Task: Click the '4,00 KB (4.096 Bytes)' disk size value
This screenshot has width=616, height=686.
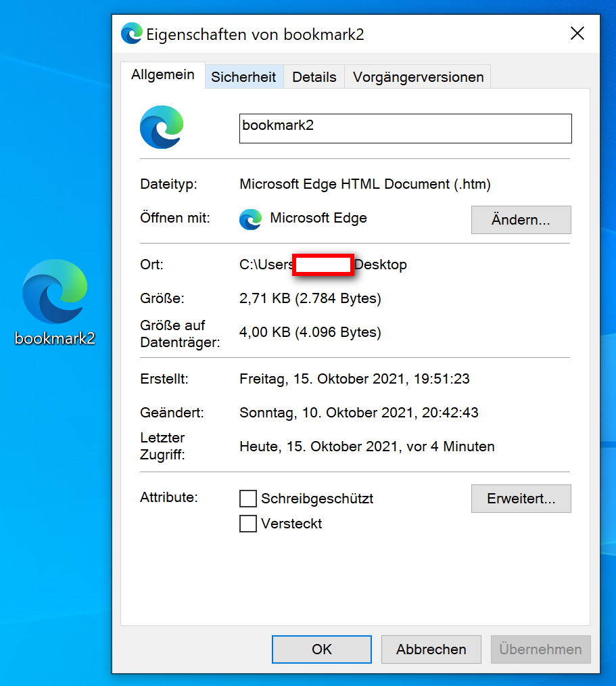Action: 310,332
